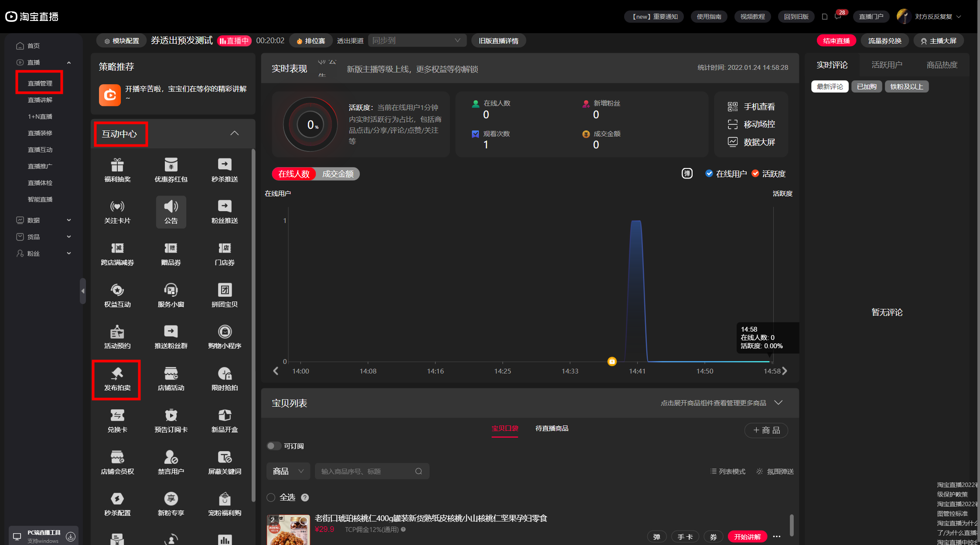Click the + 商品 add product button

point(766,430)
